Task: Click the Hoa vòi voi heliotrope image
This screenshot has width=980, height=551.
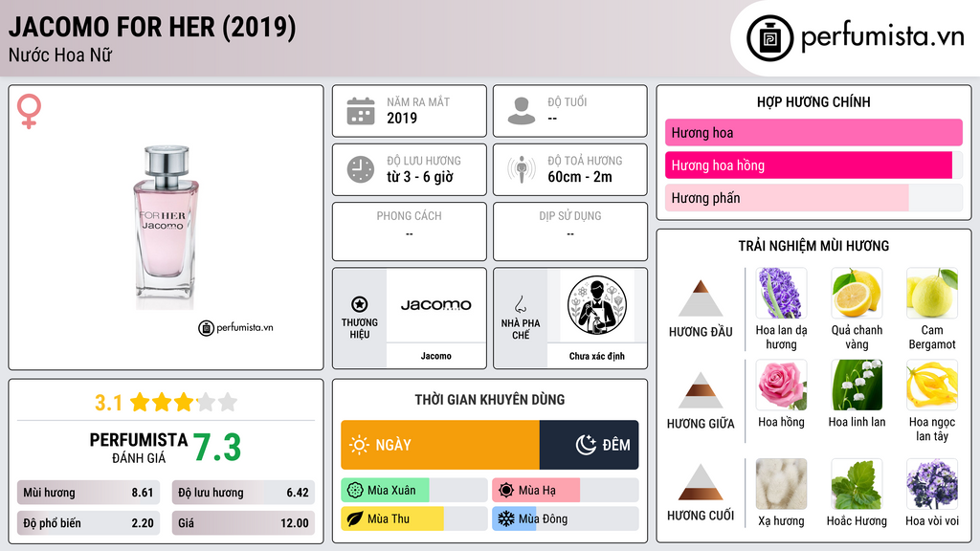Action: click(x=932, y=484)
